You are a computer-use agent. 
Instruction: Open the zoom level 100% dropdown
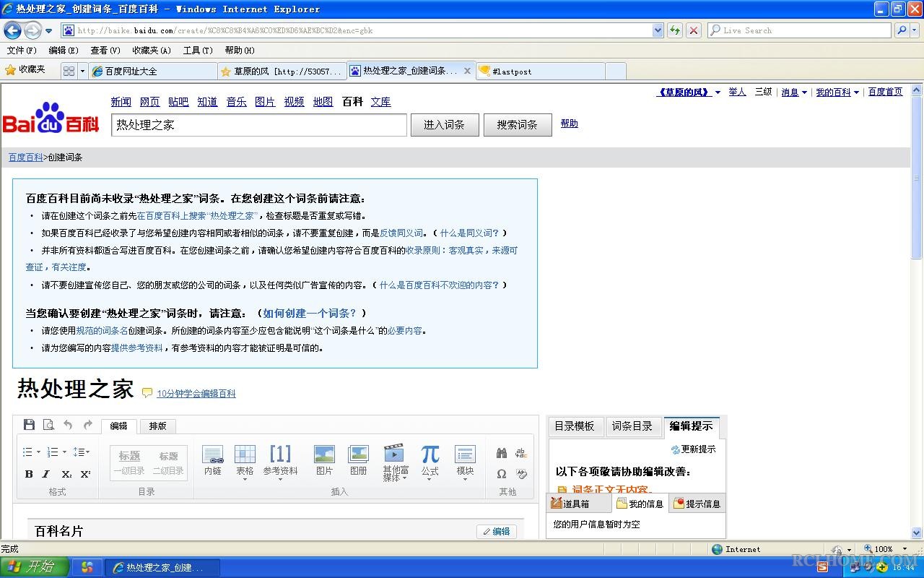[905, 549]
